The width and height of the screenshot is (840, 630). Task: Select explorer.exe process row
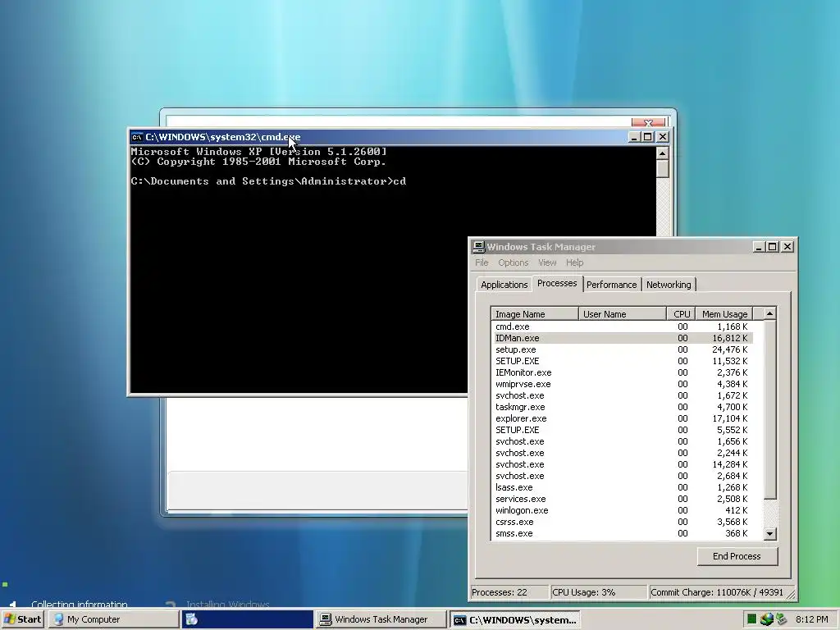point(622,419)
